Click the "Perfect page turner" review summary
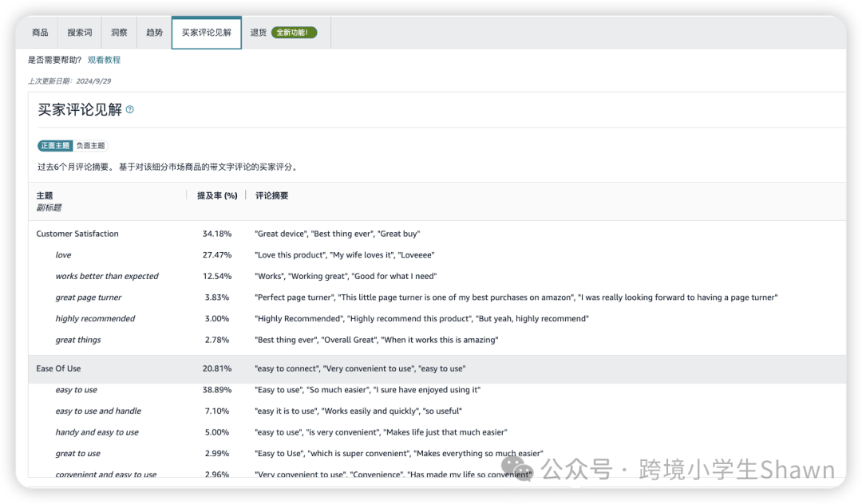 294,297
